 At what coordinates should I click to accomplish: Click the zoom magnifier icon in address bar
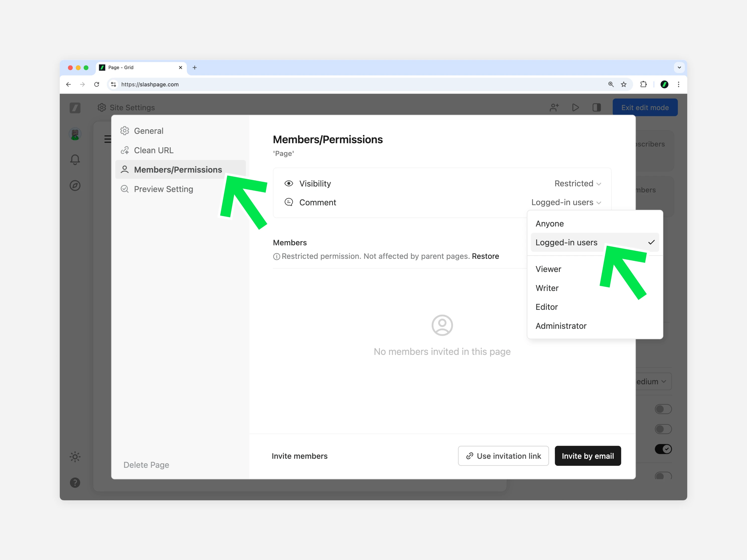(611, 84)
